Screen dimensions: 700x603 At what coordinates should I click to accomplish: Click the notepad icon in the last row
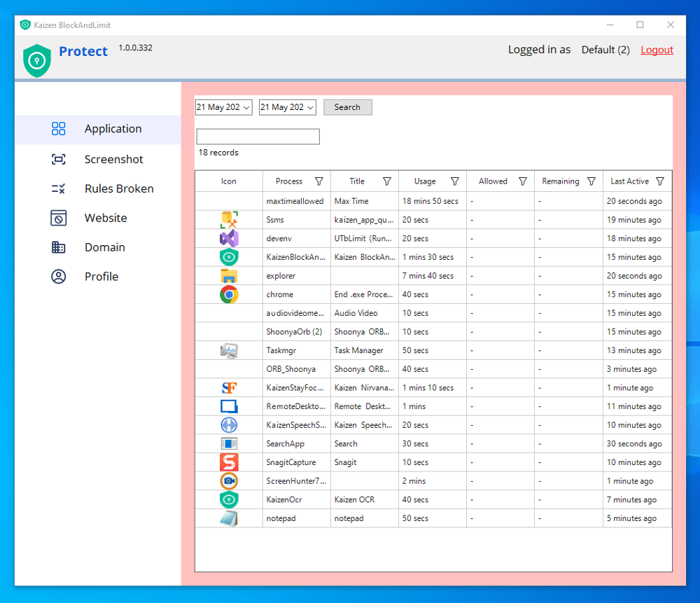click(229, 518)
